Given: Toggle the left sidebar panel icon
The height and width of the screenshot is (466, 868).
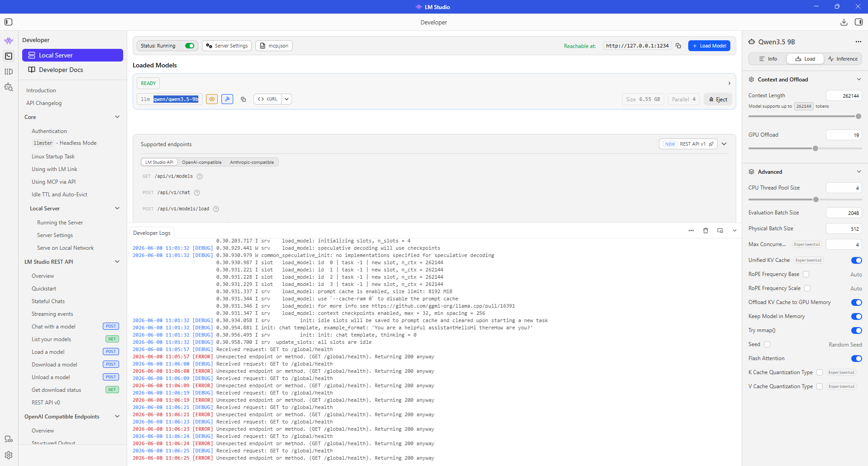Looking at the screenshot, I should point(8,22).
